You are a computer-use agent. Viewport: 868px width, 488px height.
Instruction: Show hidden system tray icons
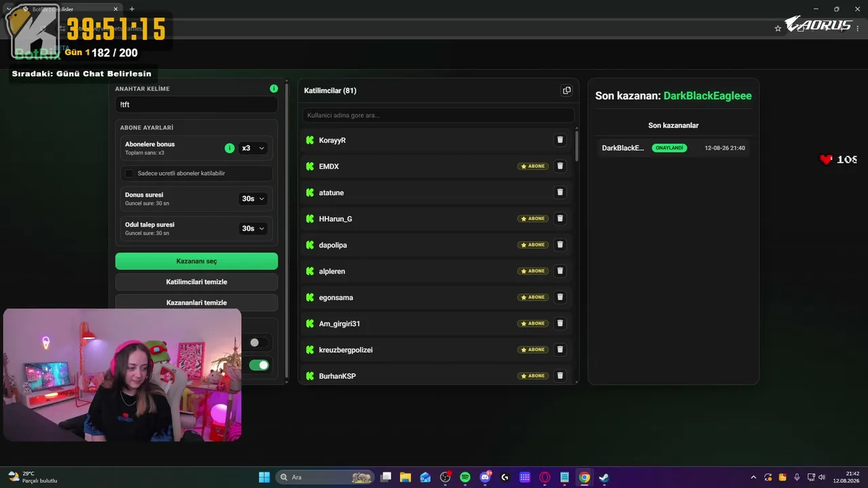coord(753,477)
